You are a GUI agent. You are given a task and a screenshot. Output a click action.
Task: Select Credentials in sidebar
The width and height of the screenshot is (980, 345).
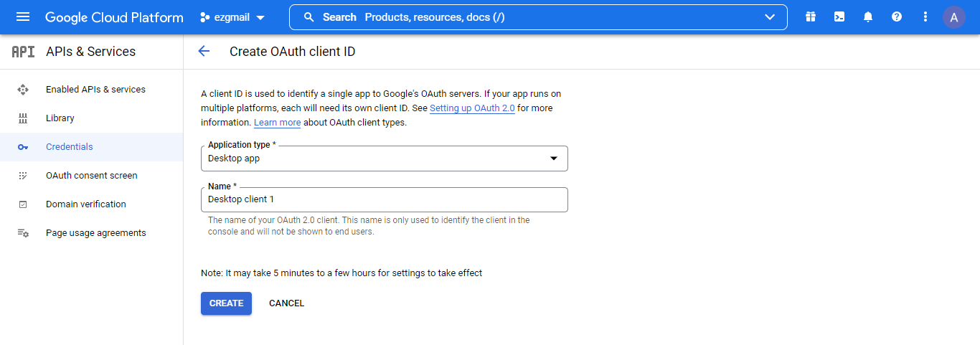[92, 147]
